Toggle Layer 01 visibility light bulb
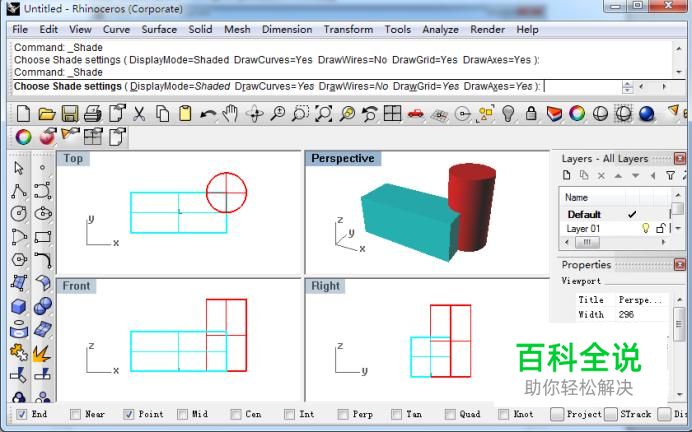Viewport: 692px width, 432px height. [646, 228]
